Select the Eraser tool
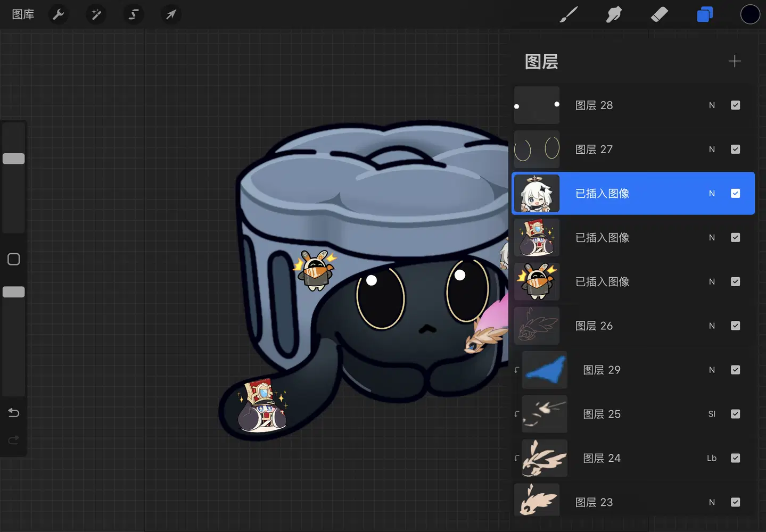This screenshot has height=532, width=766. click(x=659, y=14)
